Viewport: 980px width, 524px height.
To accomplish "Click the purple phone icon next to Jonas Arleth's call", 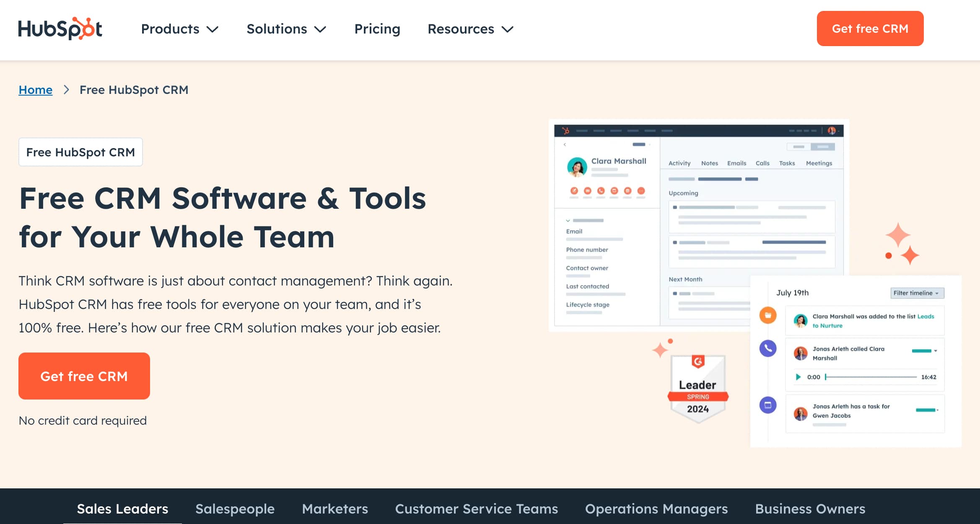I will pyautogui.click(x=767, y=349).
